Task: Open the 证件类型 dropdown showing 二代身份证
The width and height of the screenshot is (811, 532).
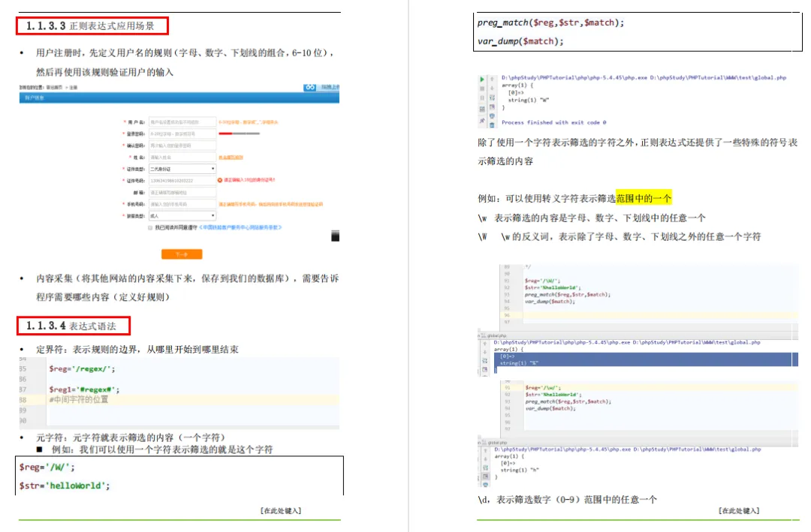Action: tap(182, 169)
